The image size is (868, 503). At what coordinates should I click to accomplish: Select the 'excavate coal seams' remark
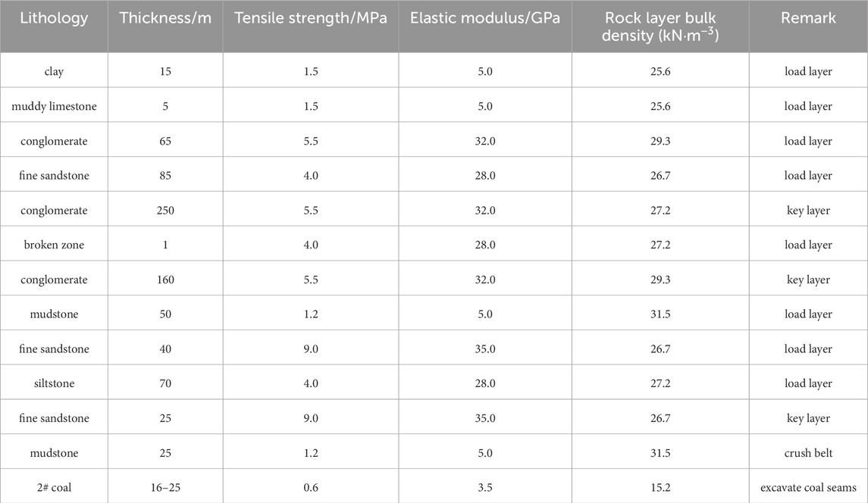coord(808,488)
